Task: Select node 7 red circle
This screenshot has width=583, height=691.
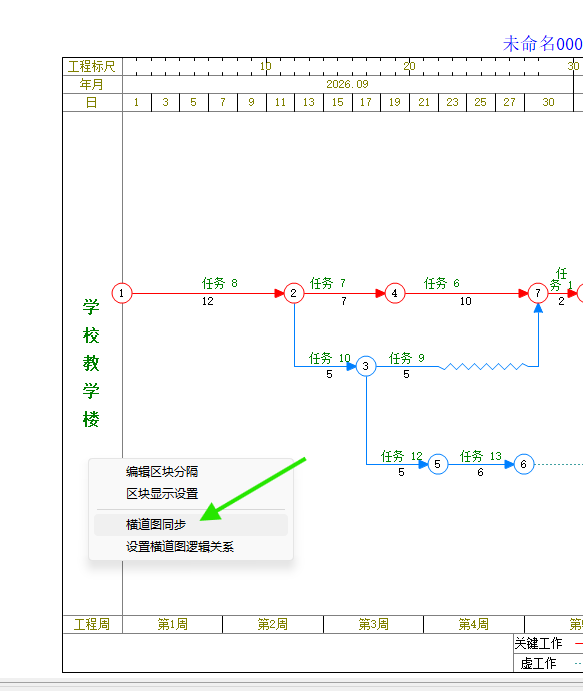Action: coord(538,293)
